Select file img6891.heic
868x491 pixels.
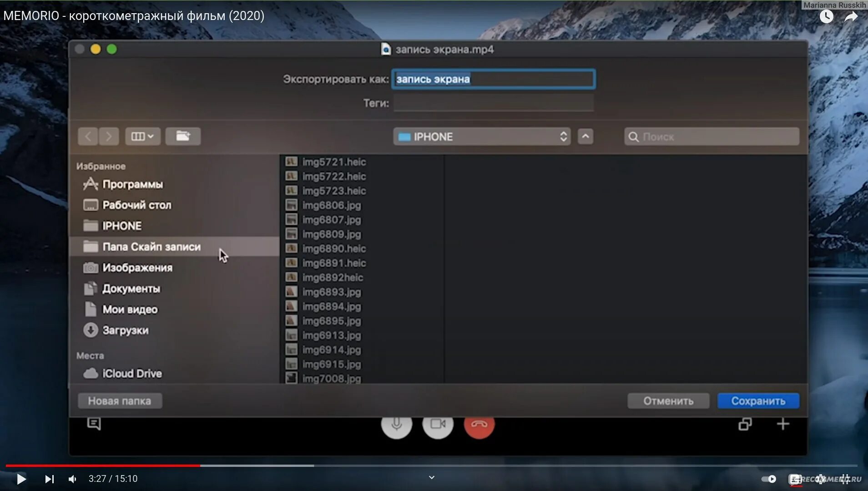pyautogui.click(x=334, y=263)
